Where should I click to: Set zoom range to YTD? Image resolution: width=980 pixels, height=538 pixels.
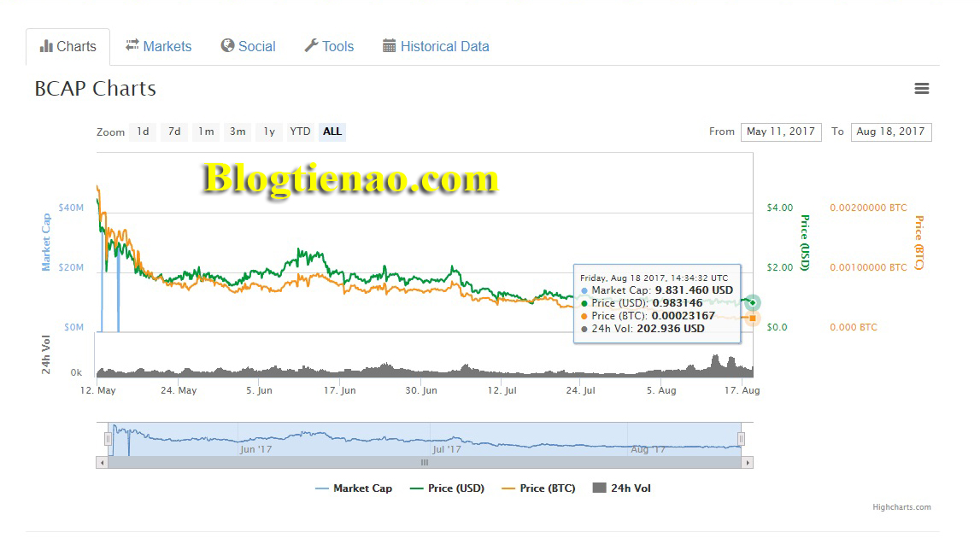pos(300,132)
